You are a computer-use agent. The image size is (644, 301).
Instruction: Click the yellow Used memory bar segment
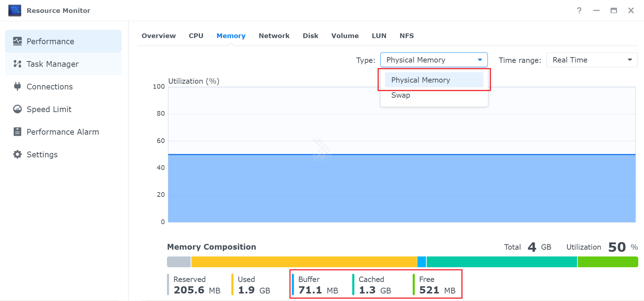(x=304, y=262)
